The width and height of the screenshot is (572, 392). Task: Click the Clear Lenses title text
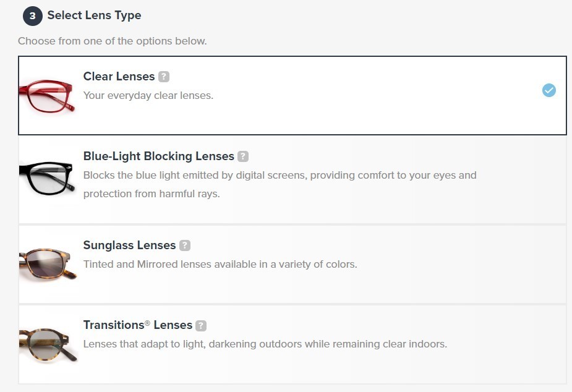[119, 77]
